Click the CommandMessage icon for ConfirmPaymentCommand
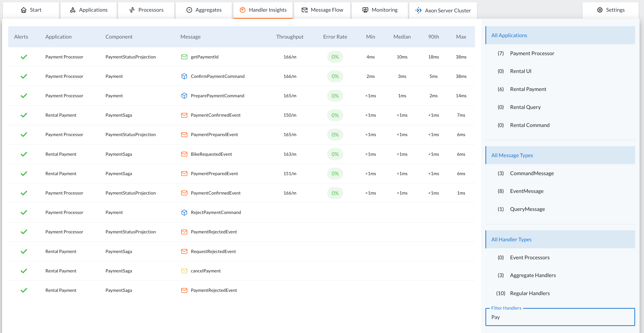644x333 pixels. (184, 76)
